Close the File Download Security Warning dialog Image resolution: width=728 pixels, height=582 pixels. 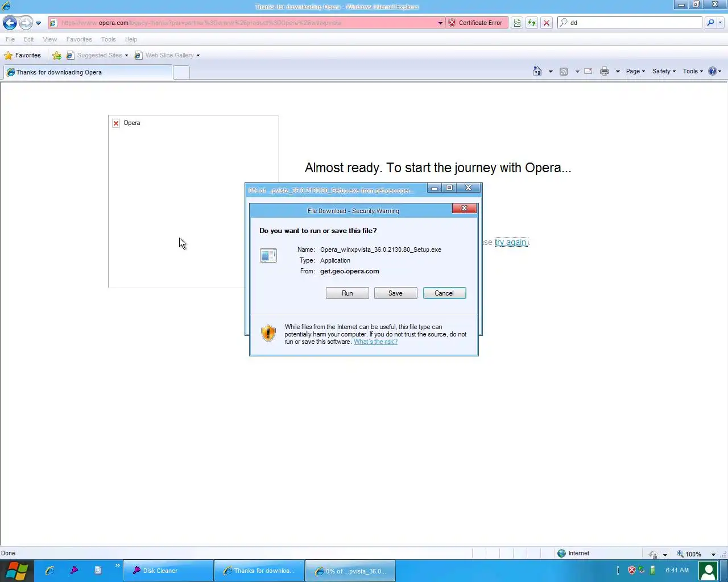tap(464, 209)
